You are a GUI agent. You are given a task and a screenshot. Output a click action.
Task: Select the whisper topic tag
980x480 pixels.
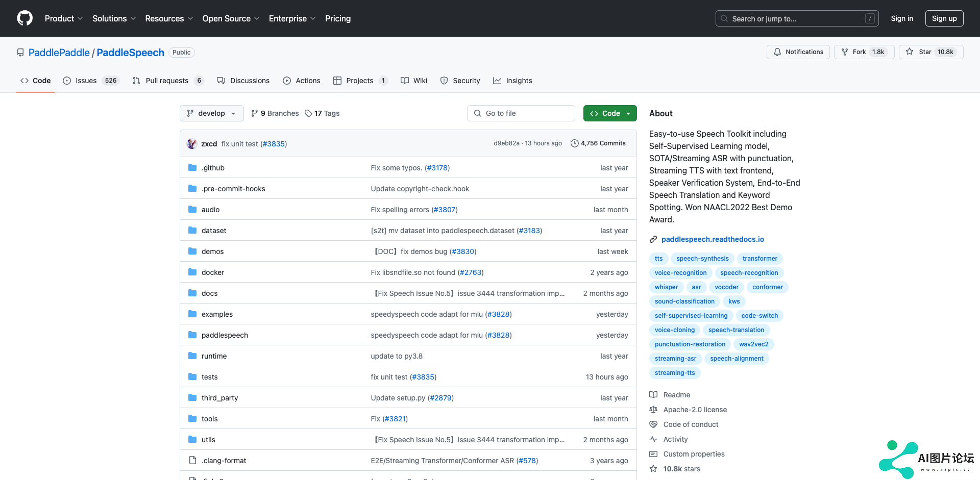pyautogui.click(x=666, y=287)
